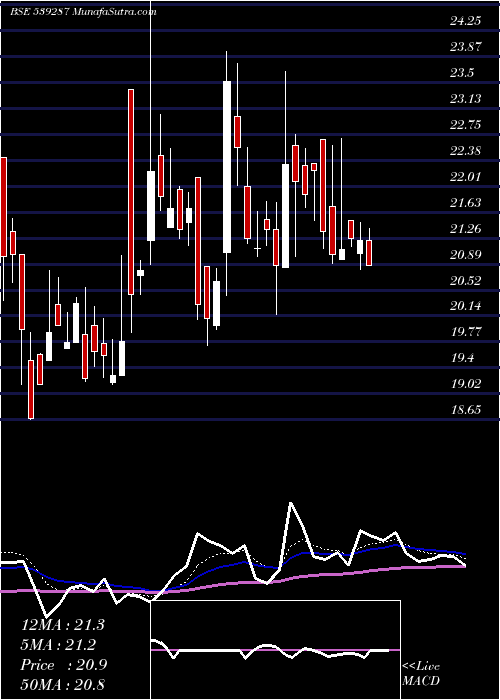The image size is (500, 700).
Task: Select the 21.26 price level label
Action: pos(466,229)
